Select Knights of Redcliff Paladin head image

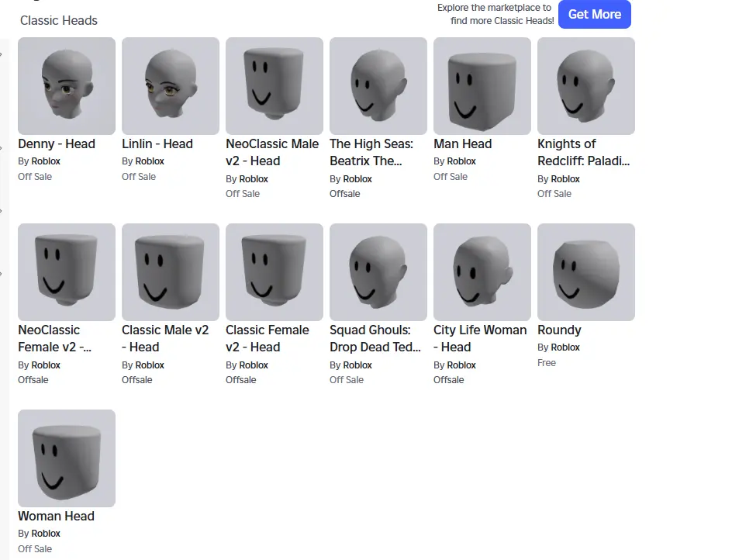[x=586, y=86]
